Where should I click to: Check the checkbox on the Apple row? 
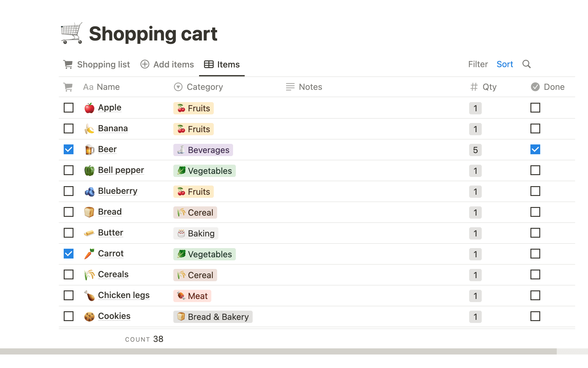coord(68,108)
